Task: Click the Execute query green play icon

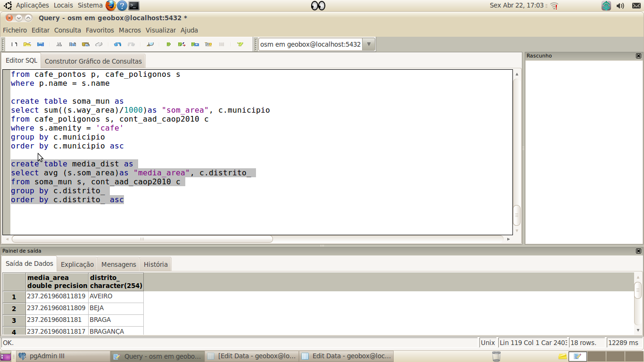Action: (168, 44)
